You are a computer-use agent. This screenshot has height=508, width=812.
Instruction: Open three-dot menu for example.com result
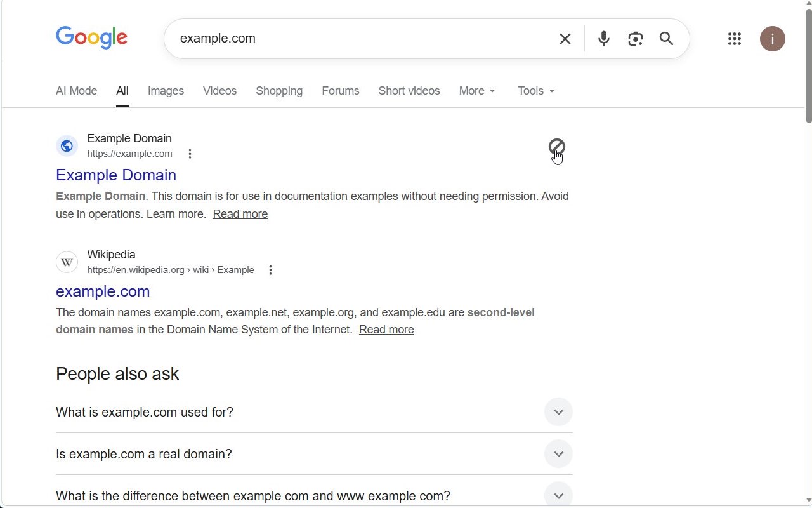[x=190, y=154]
